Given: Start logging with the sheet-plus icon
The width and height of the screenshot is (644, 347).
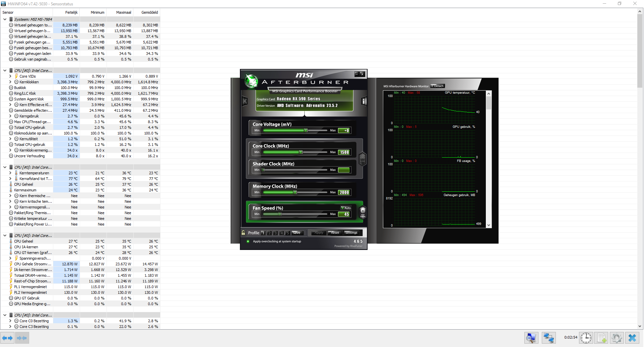Looking at the screenshot, I should [x=601, y=338].
